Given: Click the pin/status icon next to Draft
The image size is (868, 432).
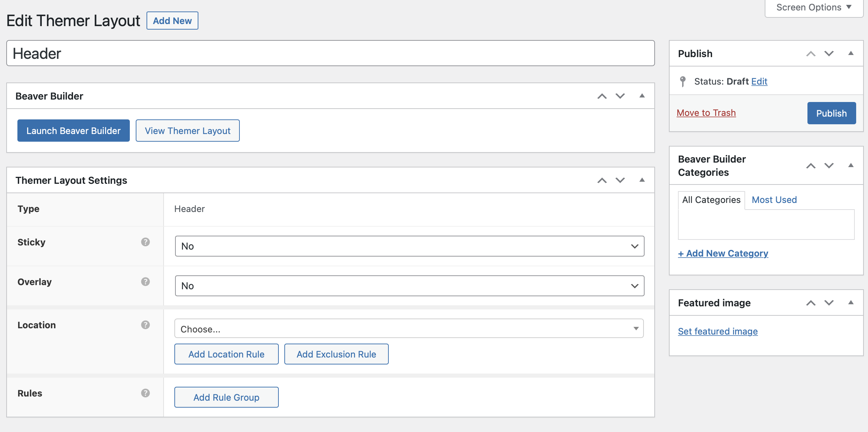Looking at the screenshot, I should tap(682, 81).
